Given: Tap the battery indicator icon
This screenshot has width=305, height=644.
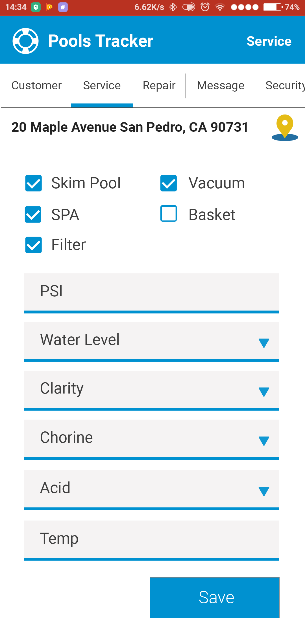Looking at the screenshot, I should tap(273, 7).
